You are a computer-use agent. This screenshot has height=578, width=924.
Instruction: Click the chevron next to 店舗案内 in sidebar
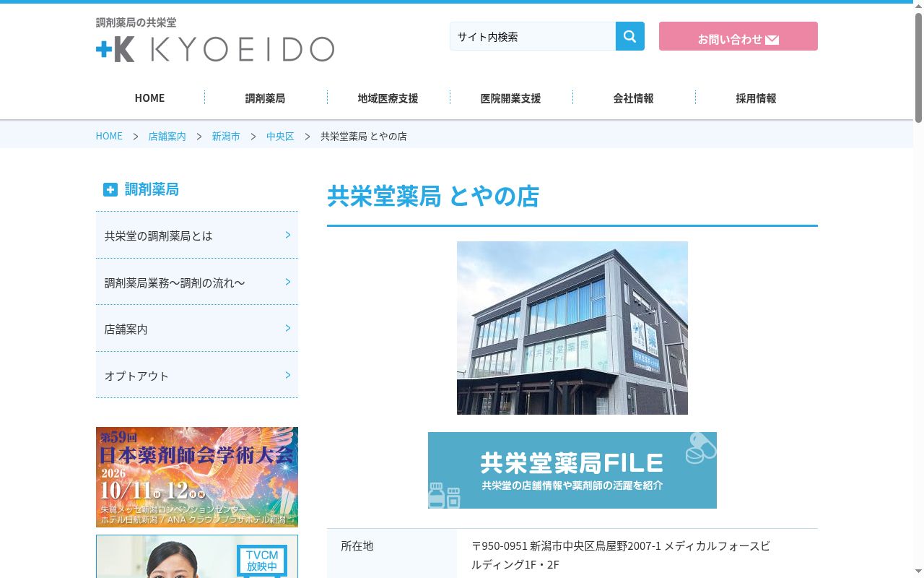click(288, 328)
